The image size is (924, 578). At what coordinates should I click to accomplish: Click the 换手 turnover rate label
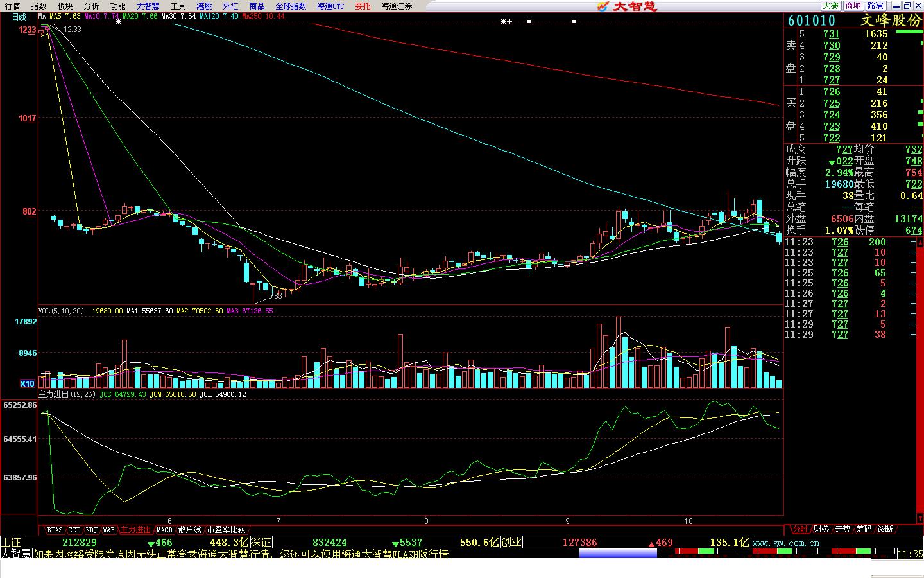tap(796, 231)
